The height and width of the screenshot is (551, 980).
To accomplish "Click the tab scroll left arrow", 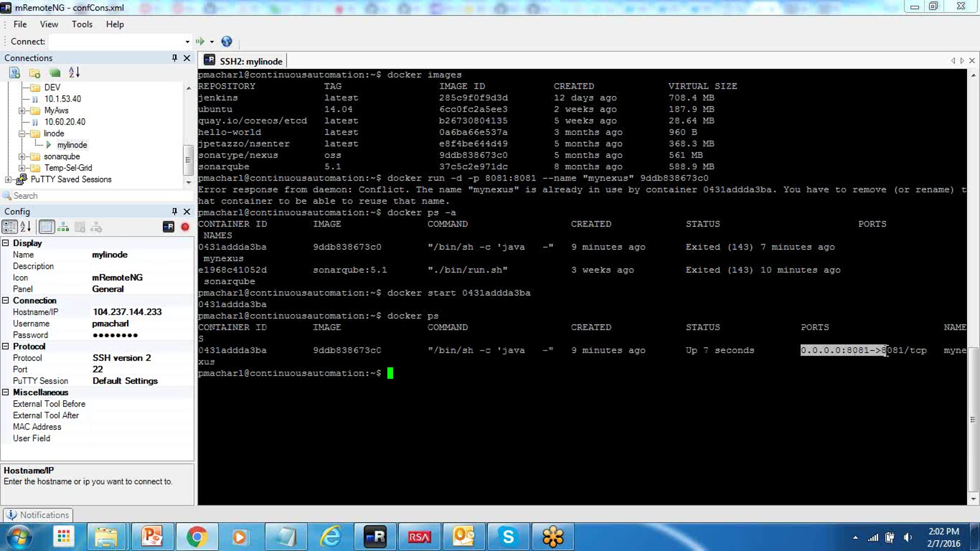I will tap(953, 61).
